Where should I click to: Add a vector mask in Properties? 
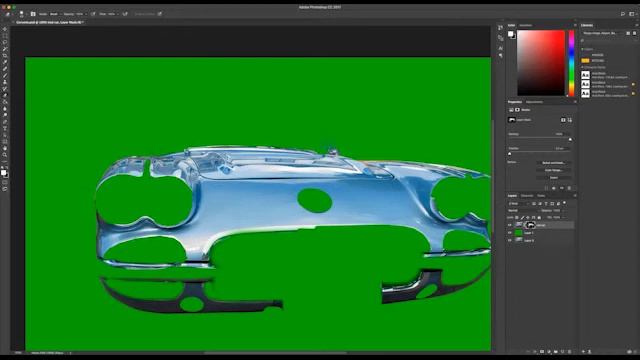pos(569,120)
